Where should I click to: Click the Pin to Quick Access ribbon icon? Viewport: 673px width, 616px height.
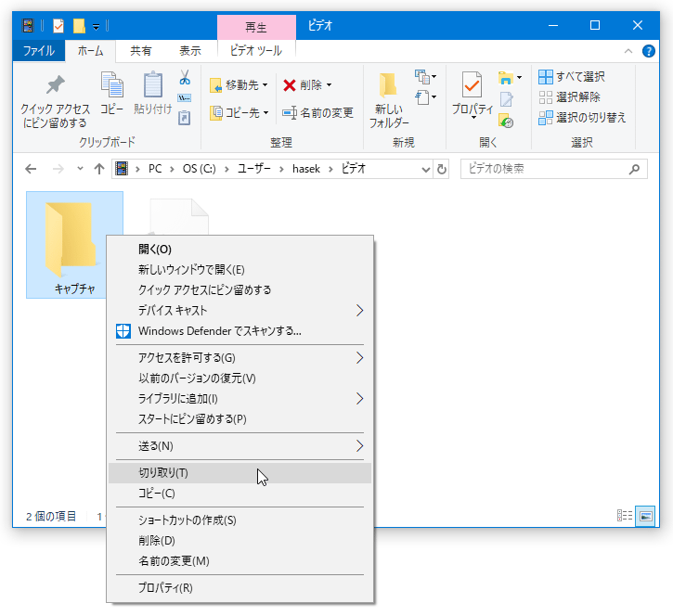pos(56,85)
